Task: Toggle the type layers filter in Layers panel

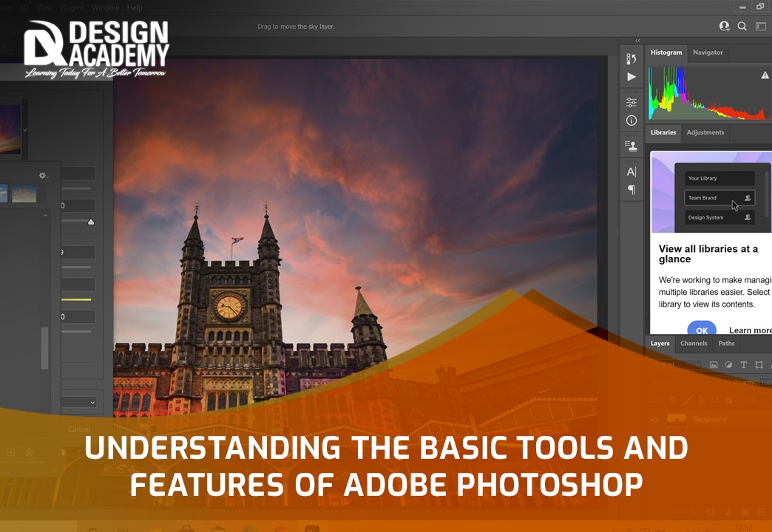Action: click(744, 364)
